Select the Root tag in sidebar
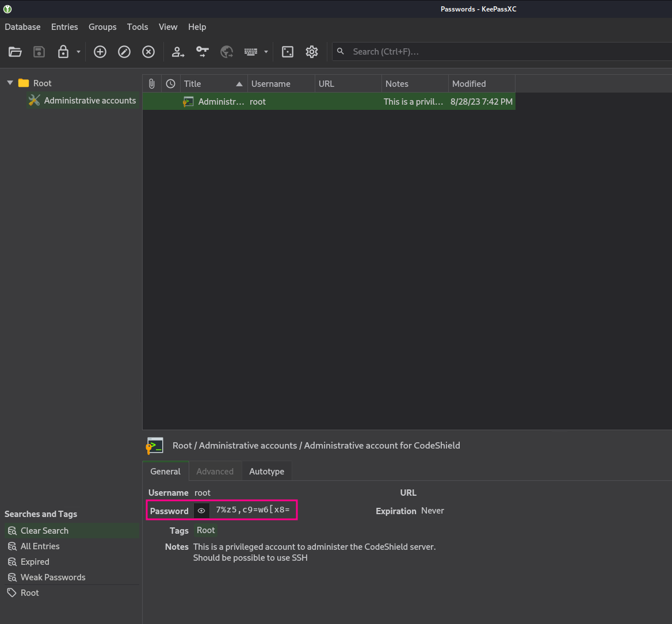The width and height of the screenshot is (672, 624). tap(71, 593)
